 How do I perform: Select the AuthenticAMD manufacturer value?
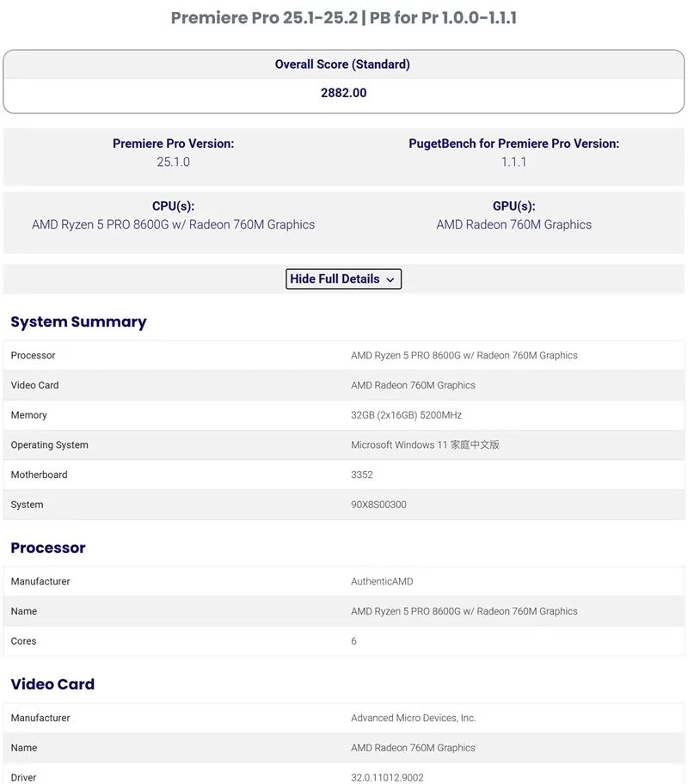point(382,581)
